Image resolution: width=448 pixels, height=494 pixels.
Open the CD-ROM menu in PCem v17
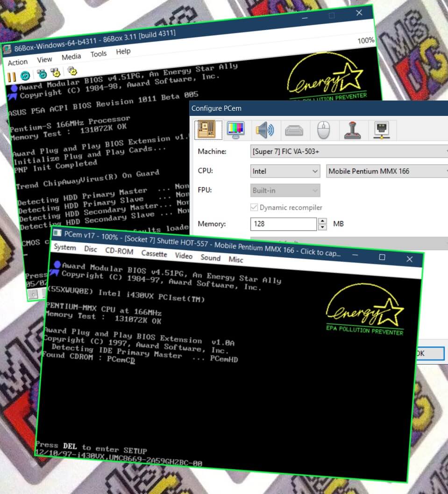pos(119,251)
